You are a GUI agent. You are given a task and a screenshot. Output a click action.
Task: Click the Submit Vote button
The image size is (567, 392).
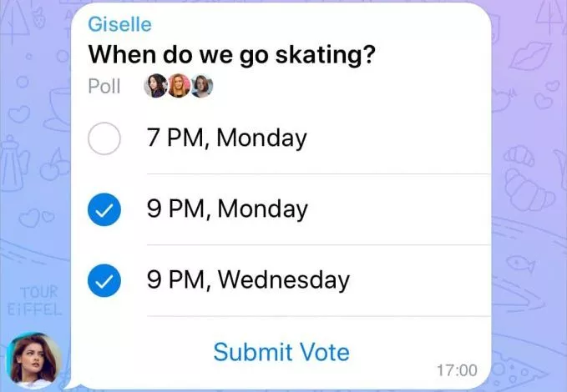[281, 352]
